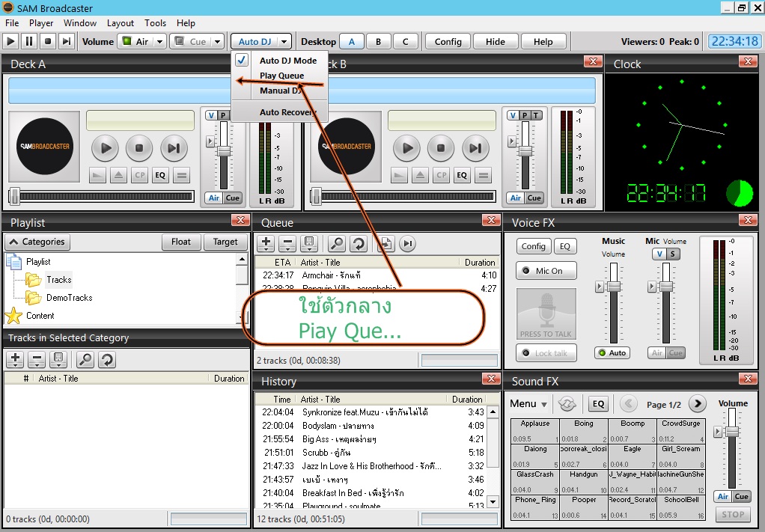Expand Music volume side arrow in Voice FX
Viewport: 765px width, 532px height.
click(600, 287)
